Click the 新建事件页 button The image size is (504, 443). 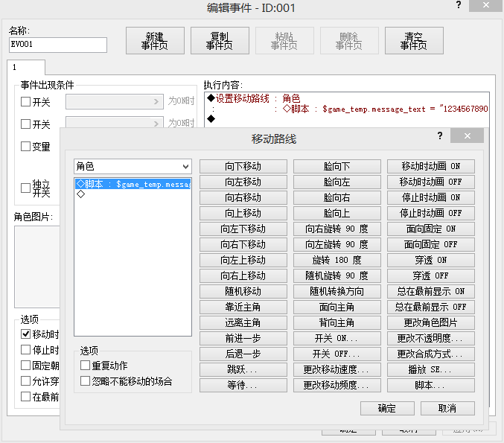[x=155, y=41]
